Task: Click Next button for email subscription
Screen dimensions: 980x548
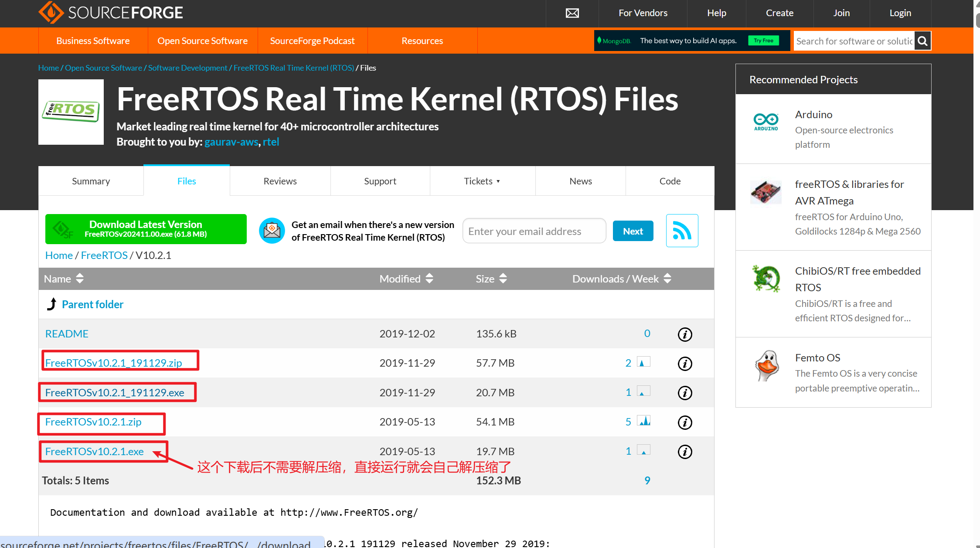Action: coord(633,231)
